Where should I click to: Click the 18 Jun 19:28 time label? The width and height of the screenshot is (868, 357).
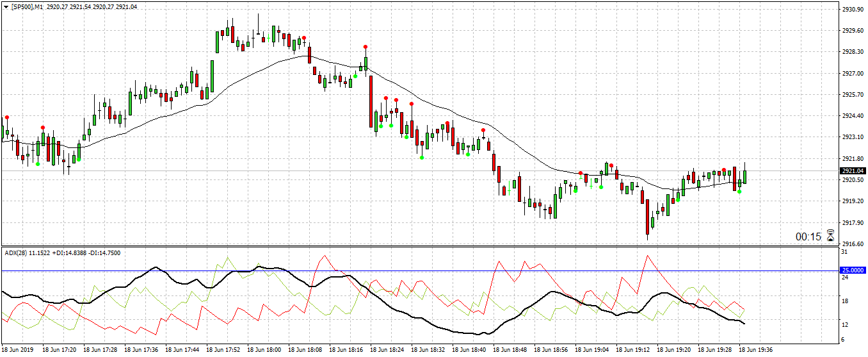pos(715,351)
